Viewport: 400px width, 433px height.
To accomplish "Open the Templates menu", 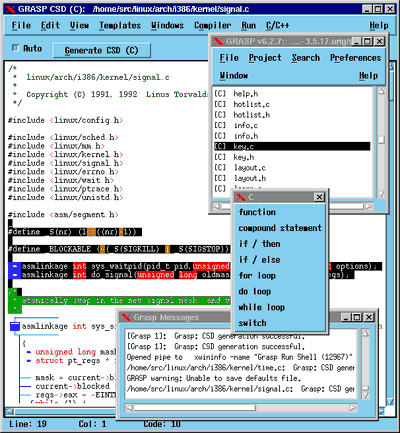I will [120, 26].
